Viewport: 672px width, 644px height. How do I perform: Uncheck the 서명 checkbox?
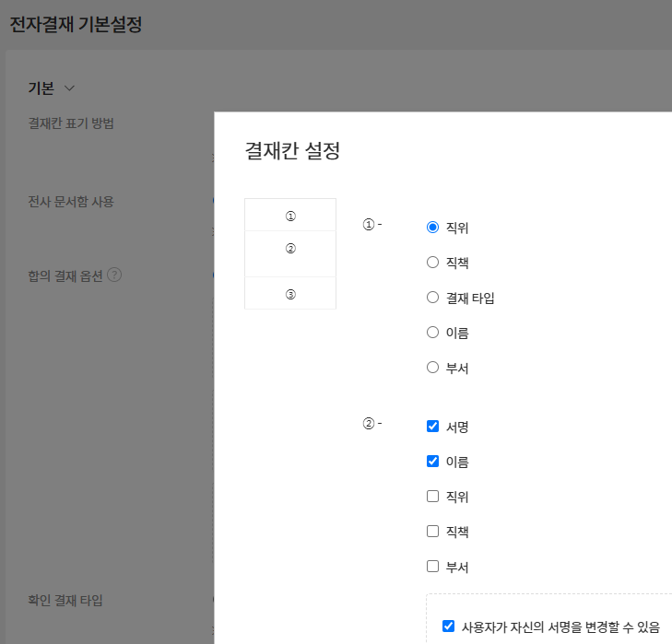tap(432, 427)
